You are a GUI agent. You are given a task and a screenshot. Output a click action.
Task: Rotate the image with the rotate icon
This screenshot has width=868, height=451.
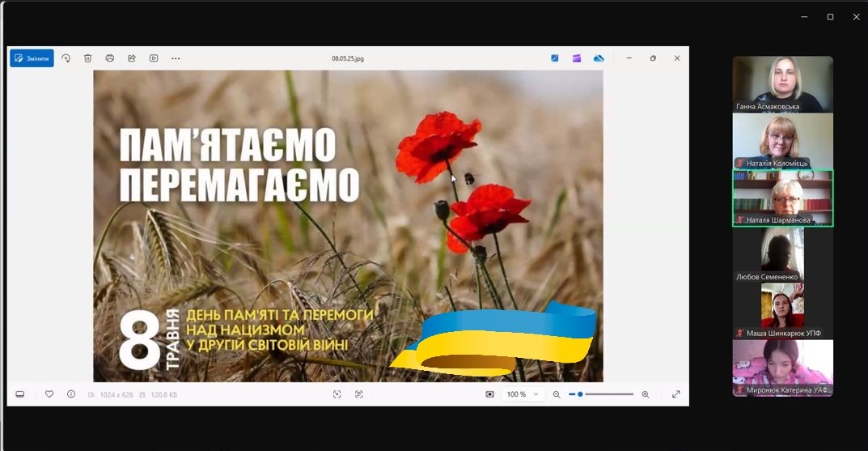pos(66,58)
